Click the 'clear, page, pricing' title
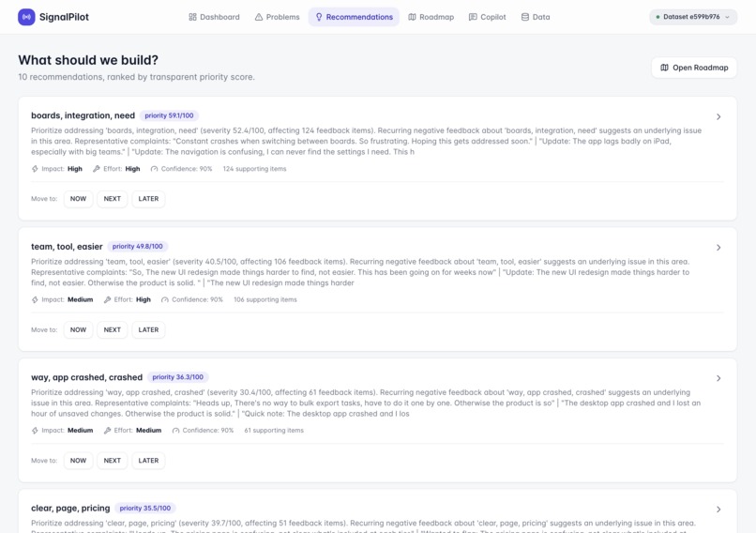 tap(70, 509)
